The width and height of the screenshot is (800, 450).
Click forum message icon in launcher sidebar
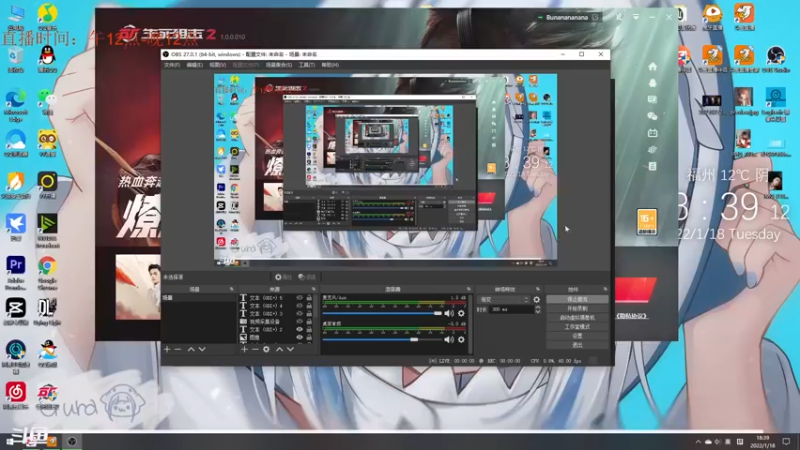tap(653, 99)
